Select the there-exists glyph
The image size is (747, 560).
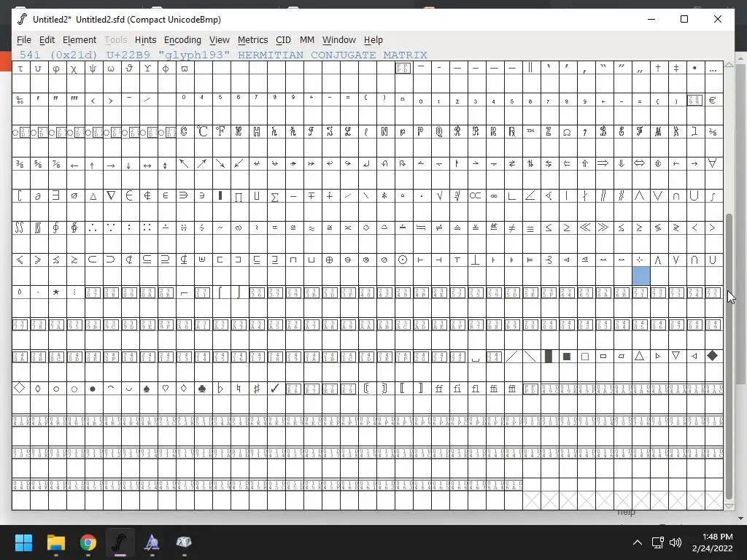coord(55,196)
